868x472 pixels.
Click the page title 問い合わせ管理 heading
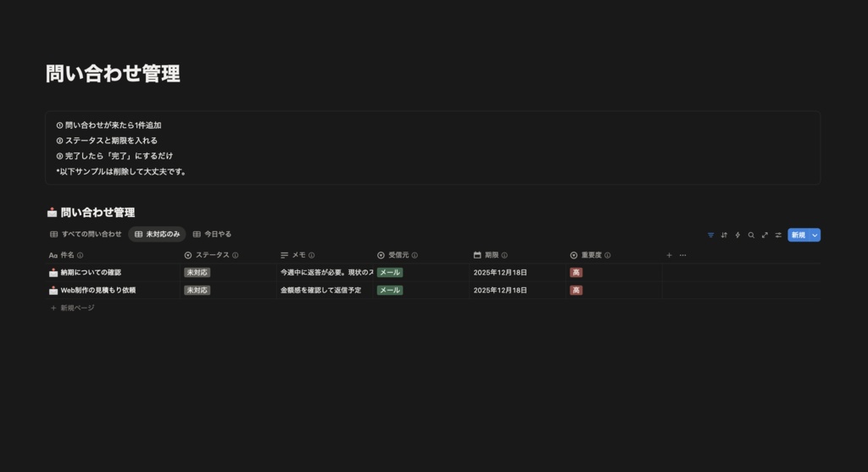113,74
